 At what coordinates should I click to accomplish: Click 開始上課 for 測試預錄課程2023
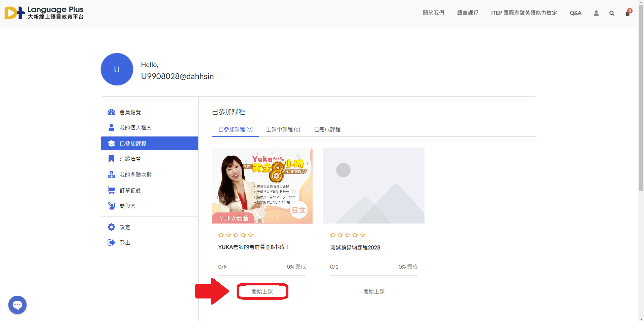[x=374, y=291]
